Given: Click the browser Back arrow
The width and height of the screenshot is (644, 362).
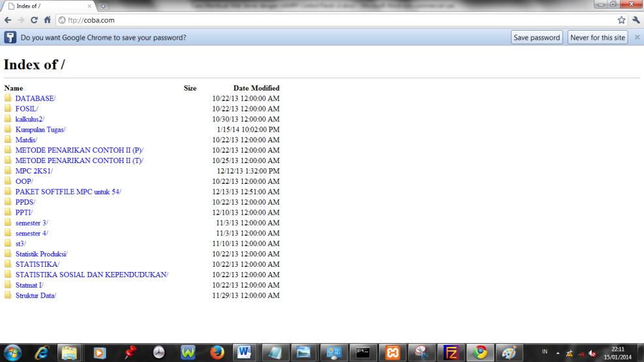Looking at the screenshot, I should click(8, 20).
